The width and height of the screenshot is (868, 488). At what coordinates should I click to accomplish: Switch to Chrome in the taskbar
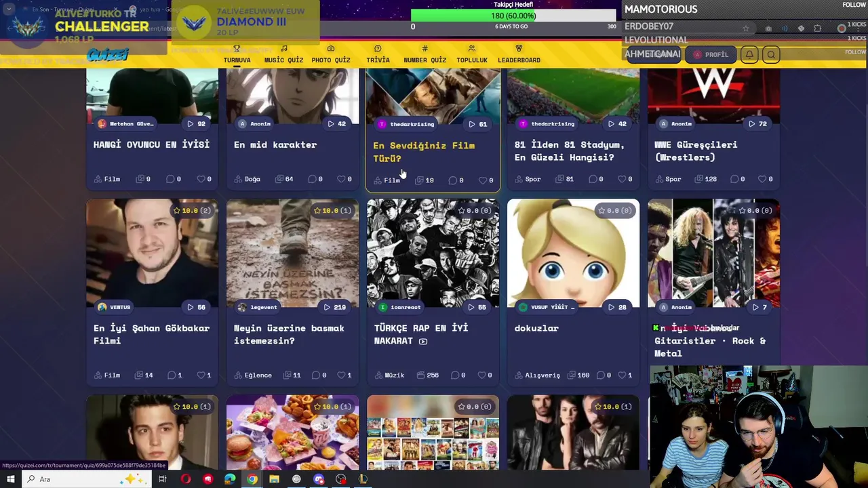252,479
